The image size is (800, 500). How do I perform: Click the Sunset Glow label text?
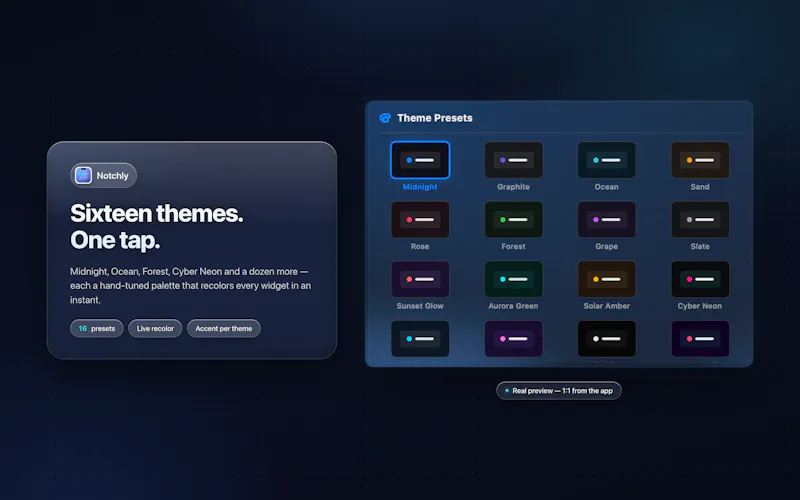(x=420, y=306)
